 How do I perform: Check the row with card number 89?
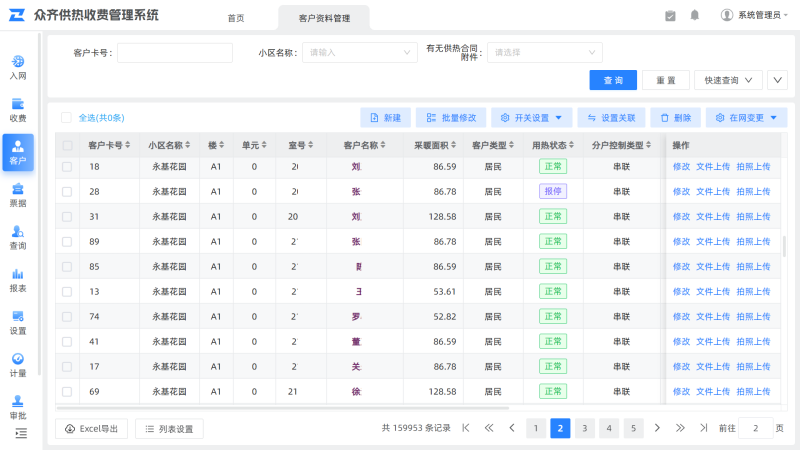(x=67, y=242)
